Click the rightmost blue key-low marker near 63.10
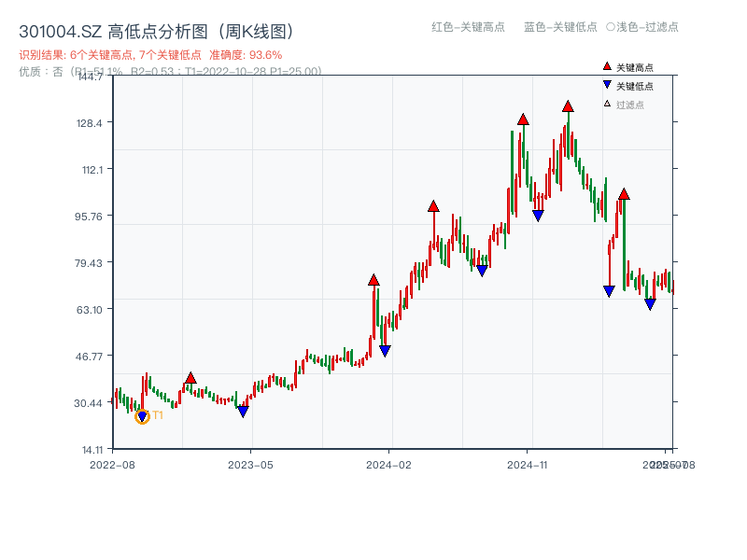Image resolution: width=747 pixels, height=560 pixels. coord(650,303)
